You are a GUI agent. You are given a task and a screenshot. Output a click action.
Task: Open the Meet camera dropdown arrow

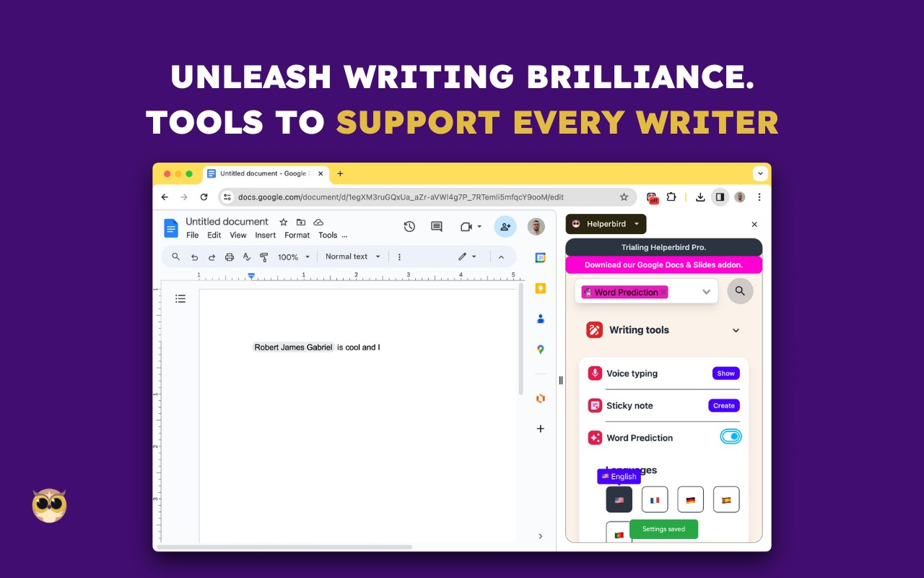coord(479,227)
